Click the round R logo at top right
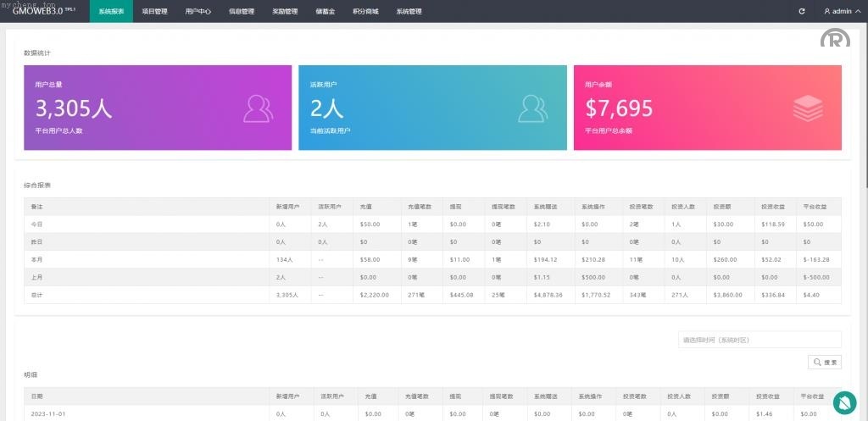 (835, 41)
